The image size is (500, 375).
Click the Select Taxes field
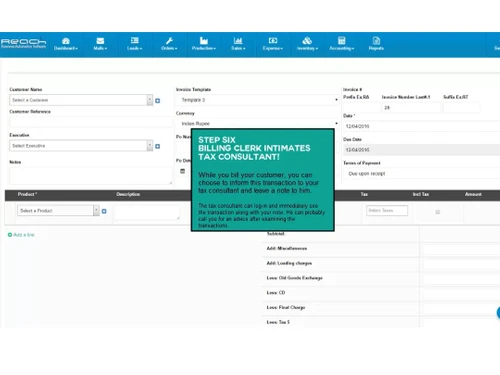387,210
